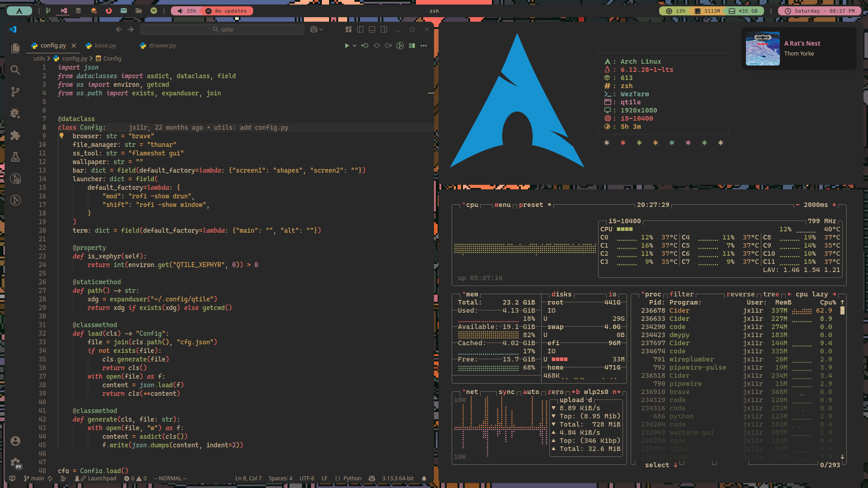
Task: Expand the run button dropdown arrow
Action: coord(354,46)
